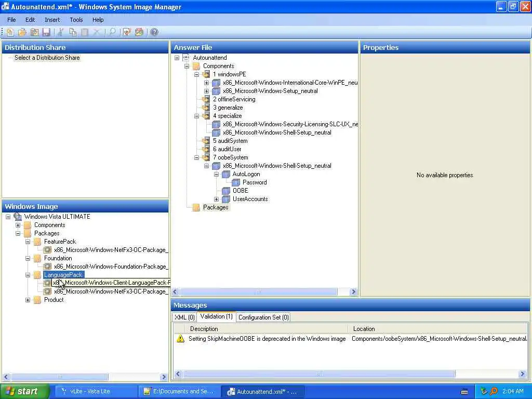Click the 5 auditSystem pass icon
The height and width of the screenshot is (399, 532).
(206, 141)
